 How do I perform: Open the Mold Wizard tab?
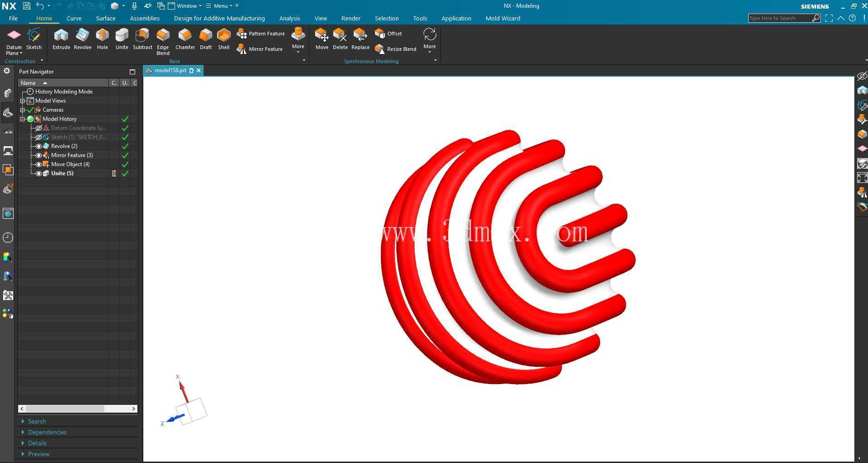[502, 18]
